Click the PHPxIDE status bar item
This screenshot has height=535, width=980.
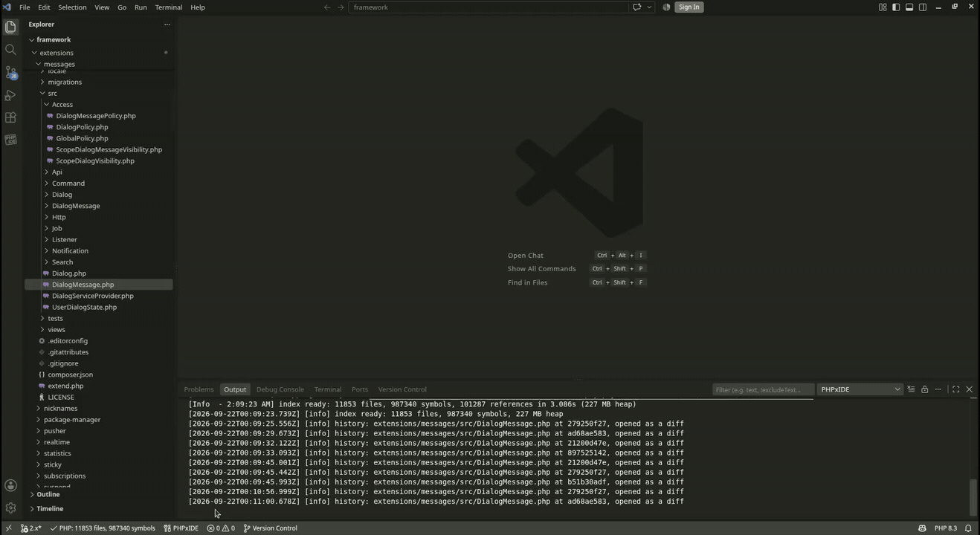tap(181, 528)
